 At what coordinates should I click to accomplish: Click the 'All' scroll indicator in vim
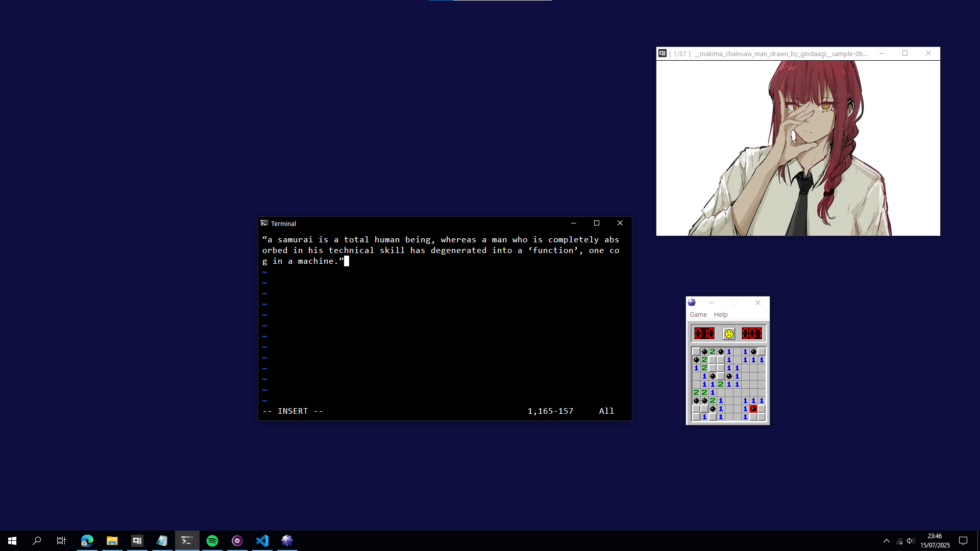606,411
